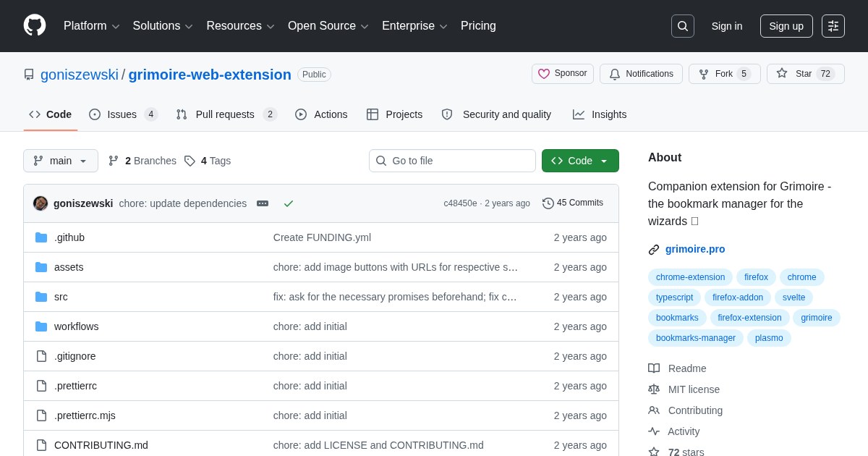Open the .github folder
Image resolution: width=868 pixels, height=456 pixels.
point(69,237)
